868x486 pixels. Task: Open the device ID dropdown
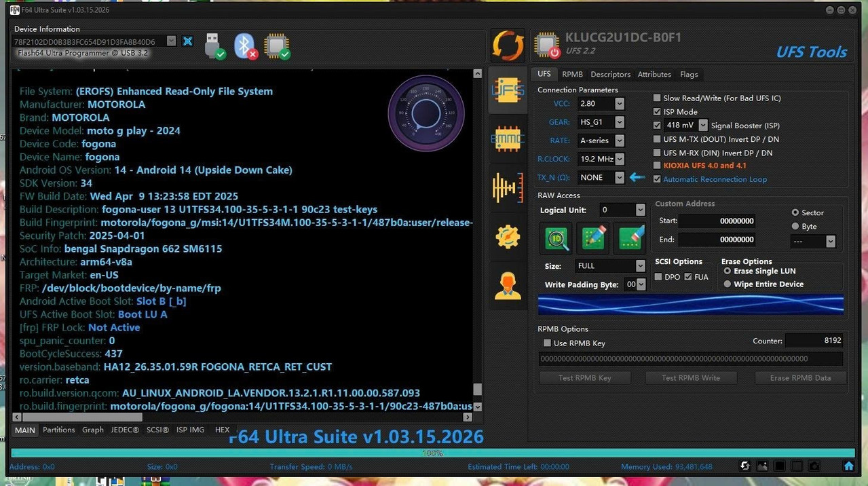pyautogui.click(x=172, y=41)
